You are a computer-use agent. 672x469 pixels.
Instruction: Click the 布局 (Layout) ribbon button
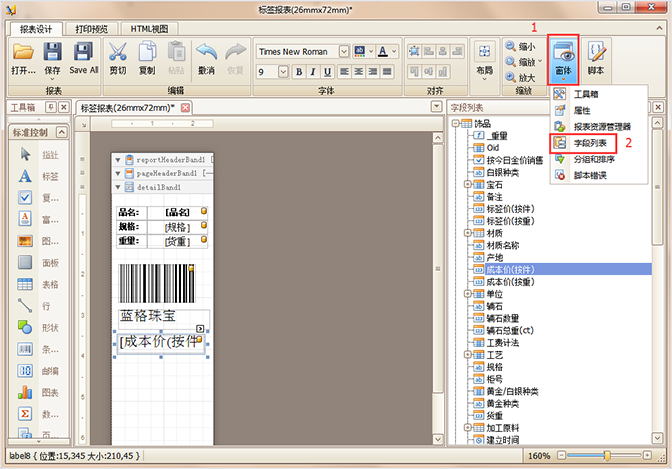(484, 58)
